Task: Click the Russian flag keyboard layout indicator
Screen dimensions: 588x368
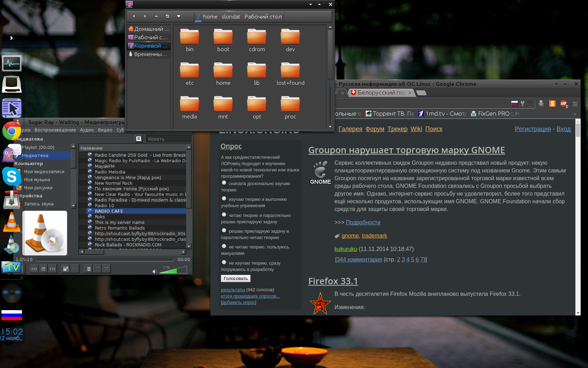Action: tap(12, 315)
